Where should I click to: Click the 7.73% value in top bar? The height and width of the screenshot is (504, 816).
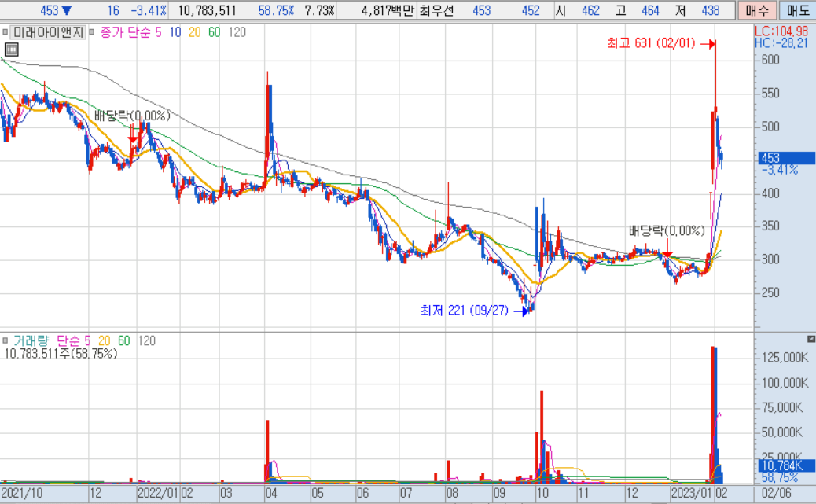point(319,10)
